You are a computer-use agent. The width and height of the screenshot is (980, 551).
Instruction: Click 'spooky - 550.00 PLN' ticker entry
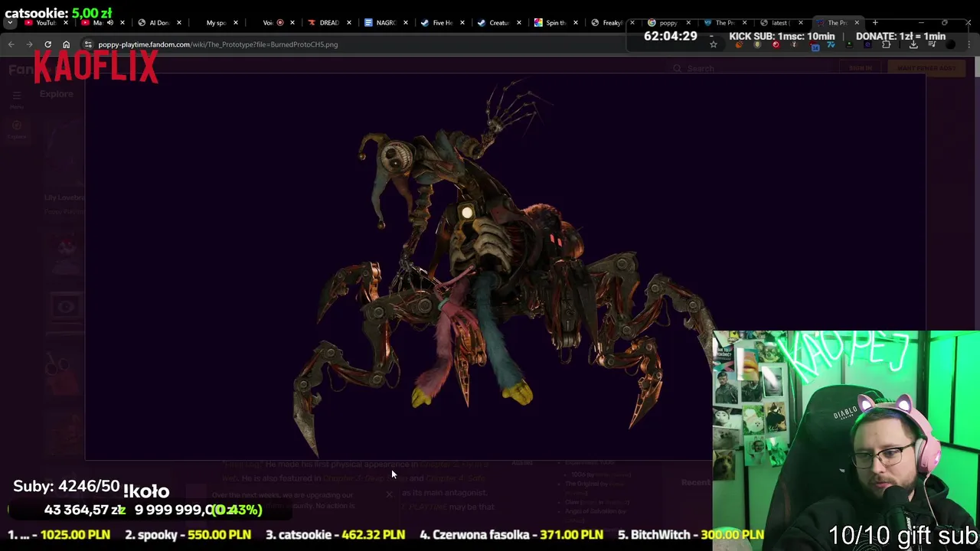pyautogui.click(x=188, y=535)
